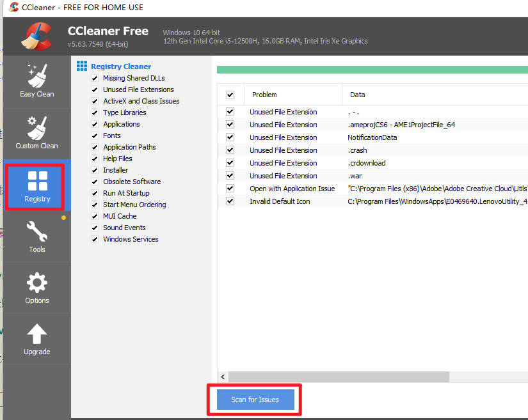Click the CCleaner logo in header
528x420 pixels.
click(x=36, y=36)
